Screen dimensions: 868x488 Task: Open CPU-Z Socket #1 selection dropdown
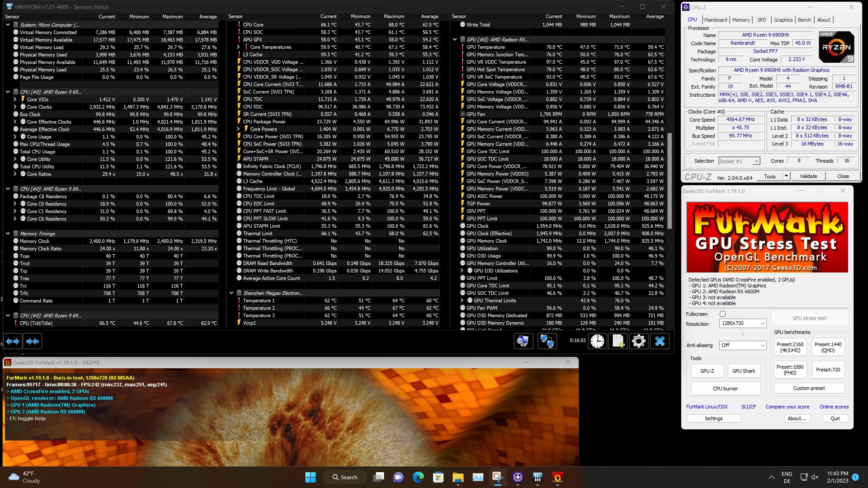740,161
